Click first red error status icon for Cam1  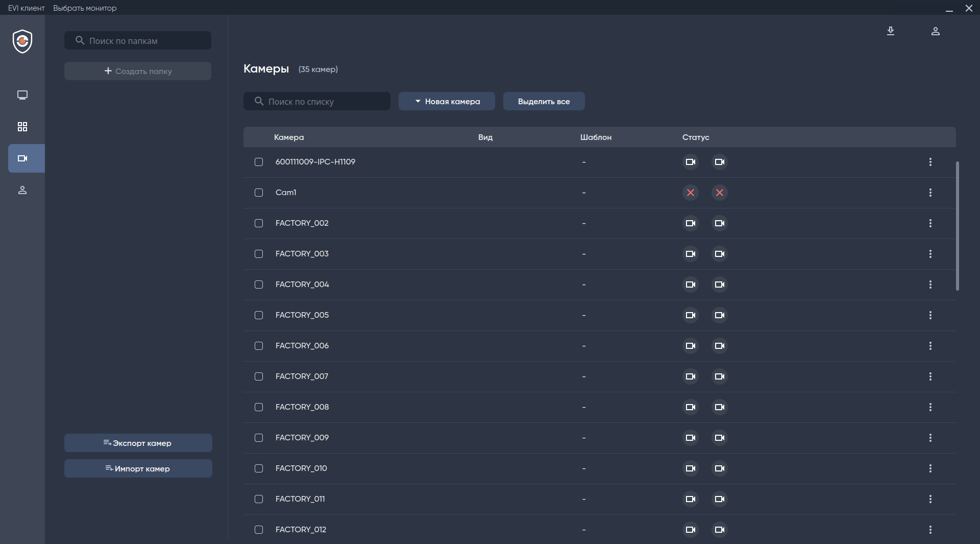coord(690,193)
